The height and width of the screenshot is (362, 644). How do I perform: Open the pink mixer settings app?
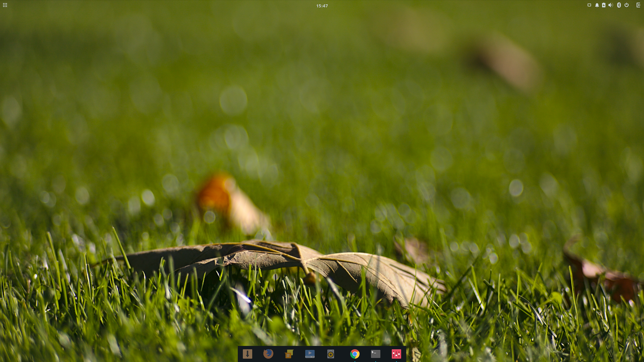click(x=396, y=354)
